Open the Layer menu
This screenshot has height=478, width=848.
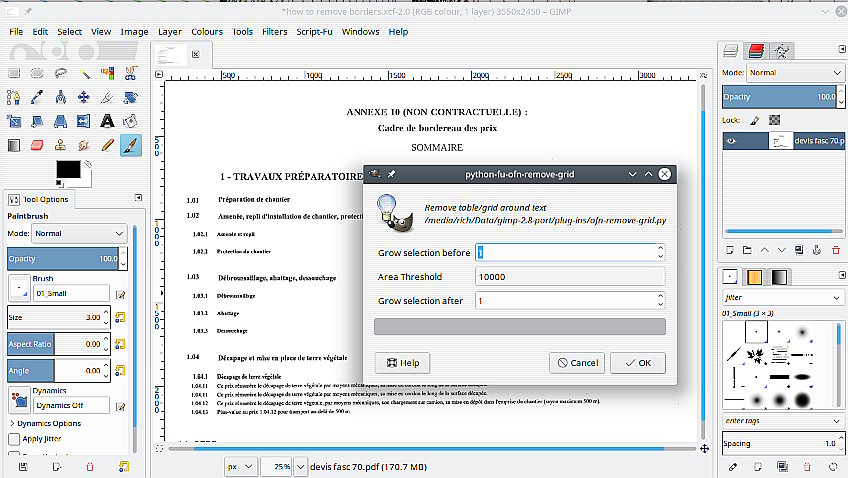tap(170, 32)
